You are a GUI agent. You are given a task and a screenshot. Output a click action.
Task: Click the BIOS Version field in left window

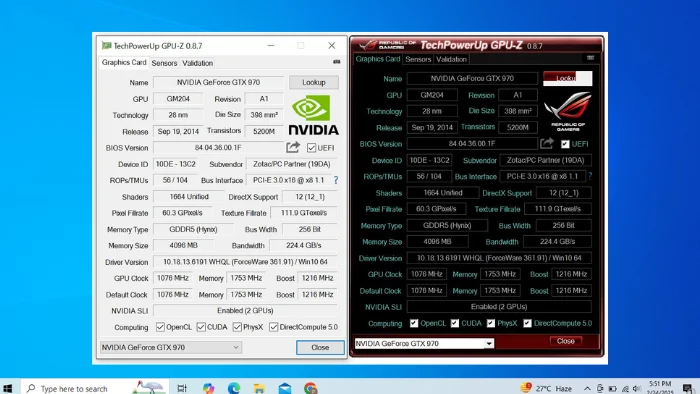[218, 148]
